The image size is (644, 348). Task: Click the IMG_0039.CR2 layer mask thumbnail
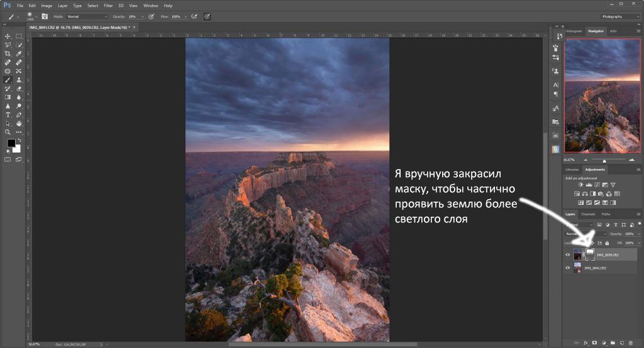click(590, 254)
